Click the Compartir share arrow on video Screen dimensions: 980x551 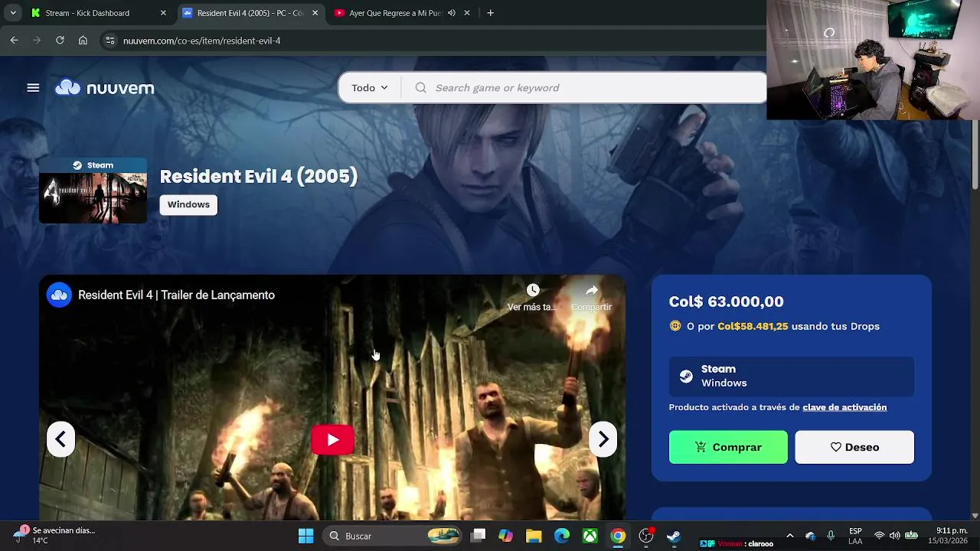point(592,290)
